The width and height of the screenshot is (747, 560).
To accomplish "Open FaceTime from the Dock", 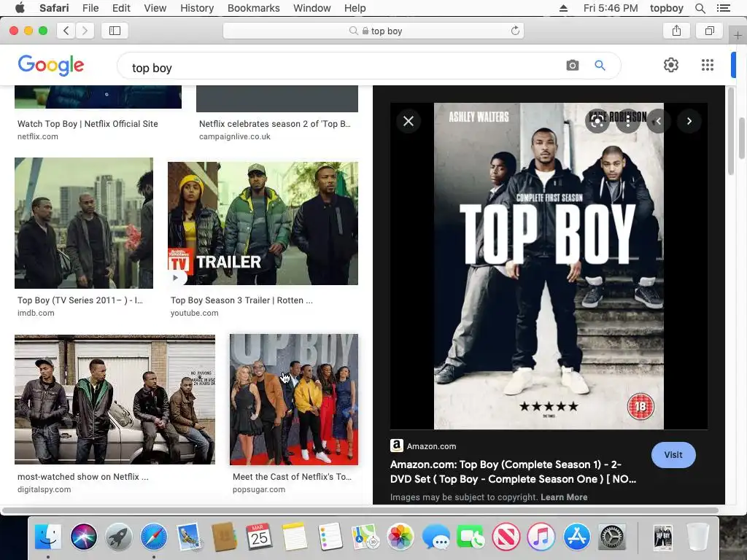I will [471, 537].
